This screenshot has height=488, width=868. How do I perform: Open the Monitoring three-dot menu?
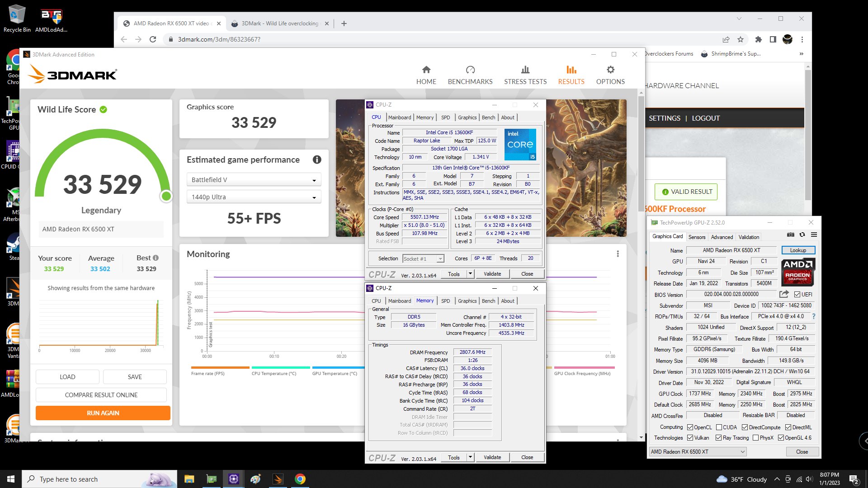click(618, 254)
